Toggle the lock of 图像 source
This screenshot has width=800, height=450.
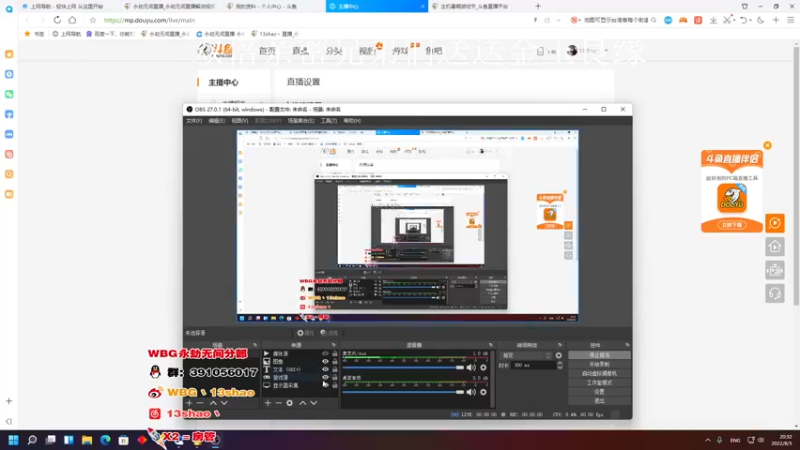pyautogui.click(x=335, y=361)
